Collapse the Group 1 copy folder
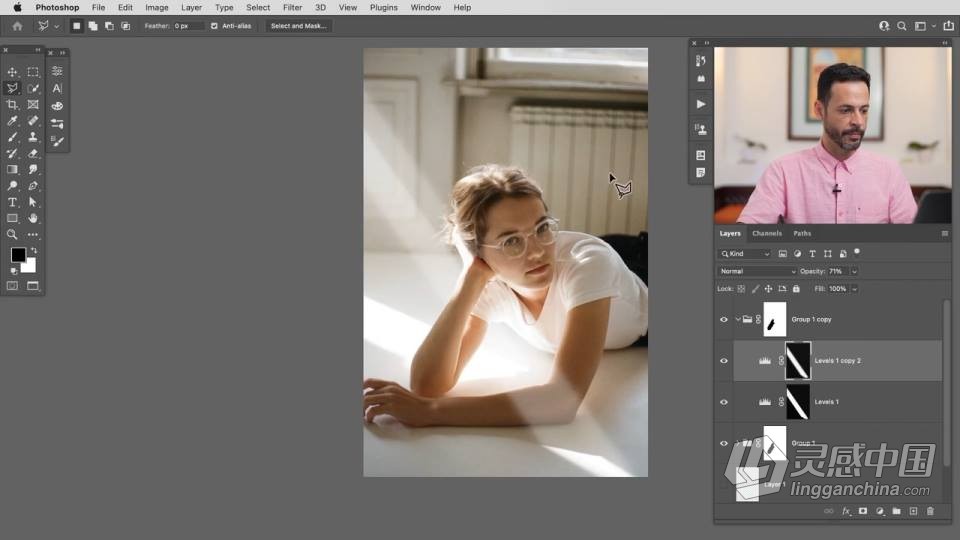 point(737,319)
